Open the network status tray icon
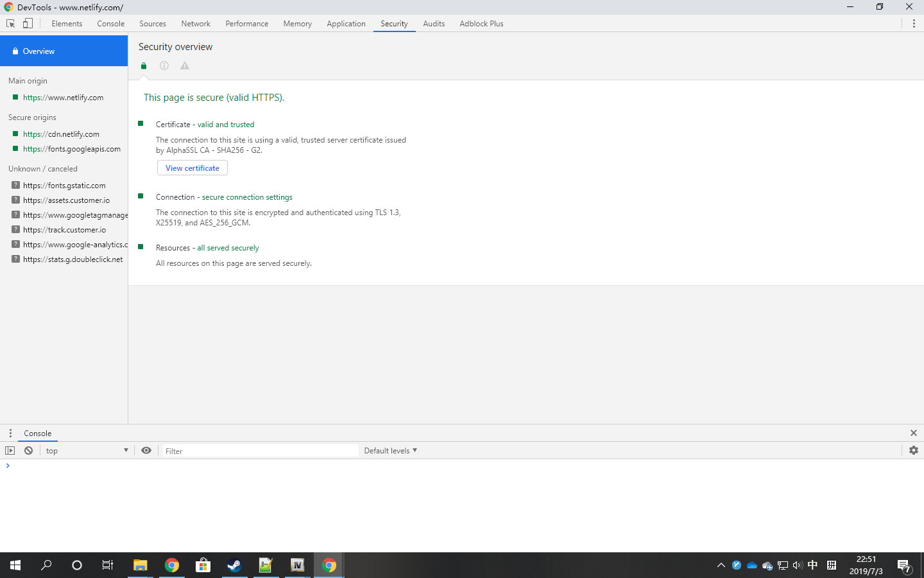924x578 pixels. click(783, 566)
